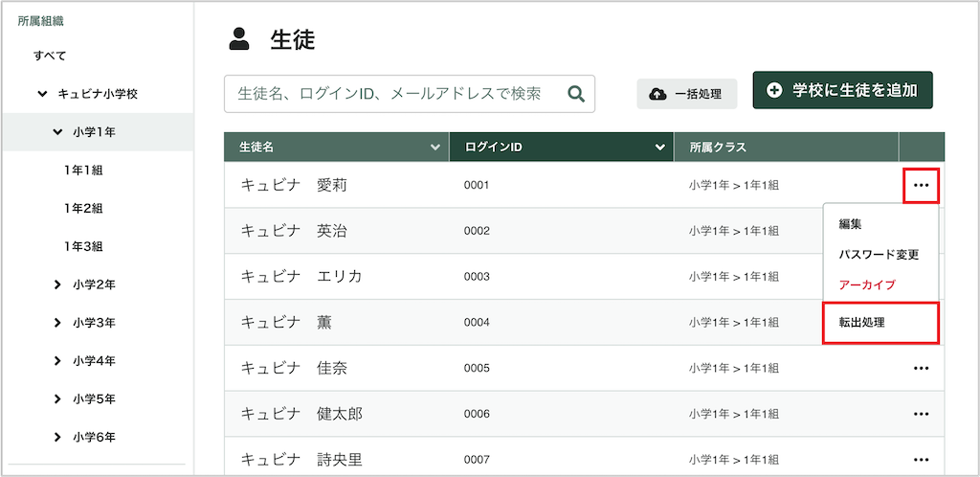The height and width of the screenshot is (477, 980).
Task: Click login ID 0005
Action: (477, 368)
